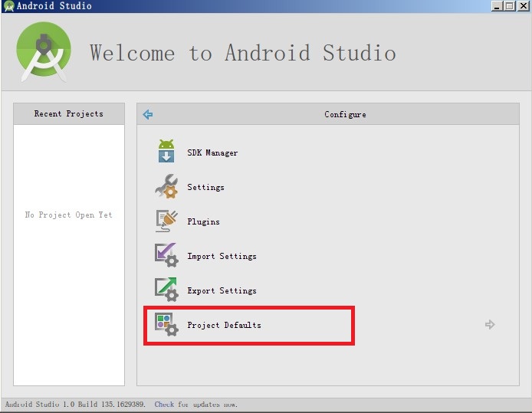
Task: Minimize the Android Studio window
Action: click(497, 6)
